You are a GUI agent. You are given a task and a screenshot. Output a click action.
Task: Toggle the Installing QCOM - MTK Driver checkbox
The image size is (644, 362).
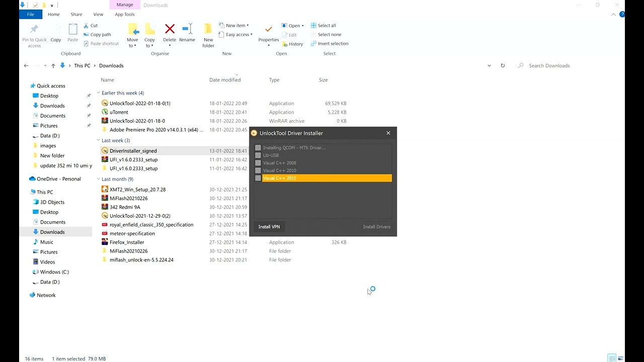tap(258, 148)
